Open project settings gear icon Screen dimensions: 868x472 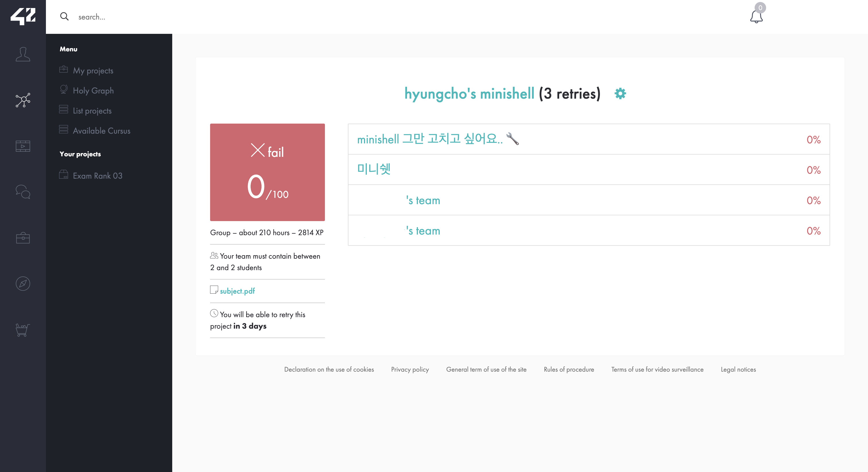(x=620, y=93)
